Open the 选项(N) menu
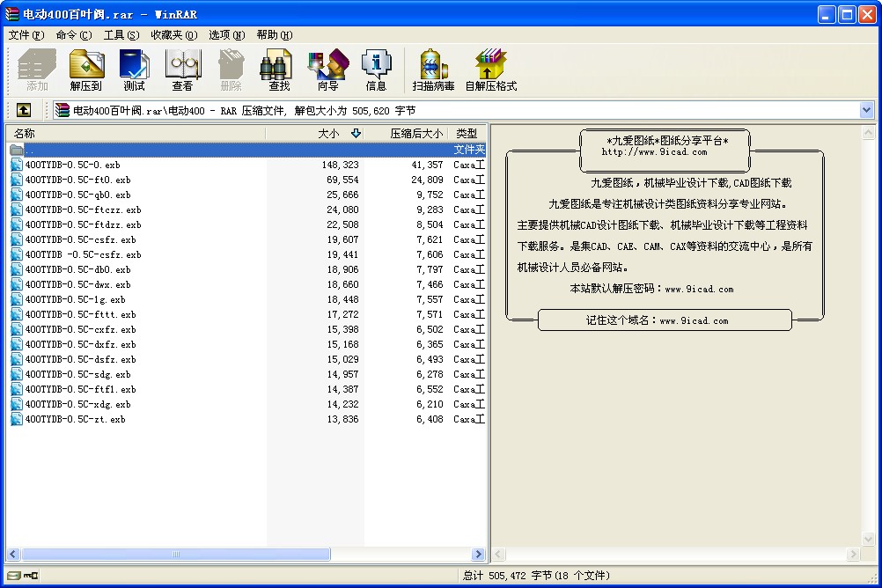This screenshot has width=882, height=588. pyautogui.click(x=226, y=35)
